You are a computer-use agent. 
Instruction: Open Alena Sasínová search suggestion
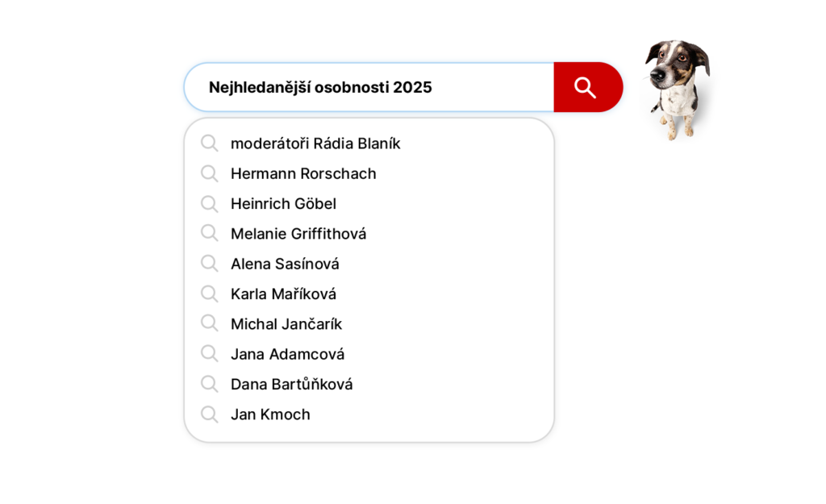[285, 264]
